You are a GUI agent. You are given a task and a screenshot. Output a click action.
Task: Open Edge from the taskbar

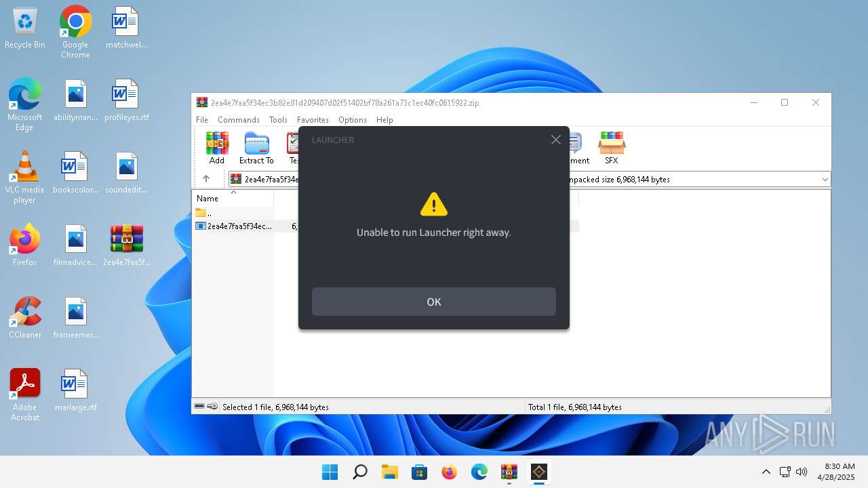(x=479, y=472)
